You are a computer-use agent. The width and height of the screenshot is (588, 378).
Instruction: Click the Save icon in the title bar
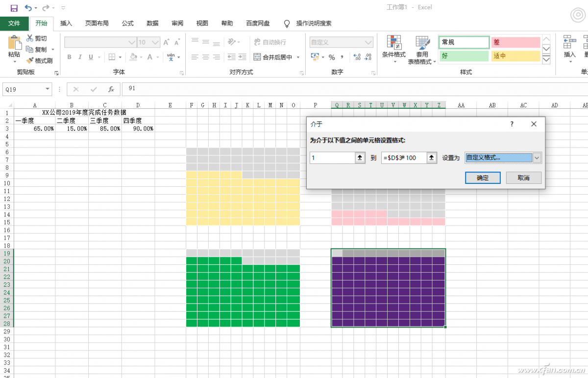click(14, 8)
